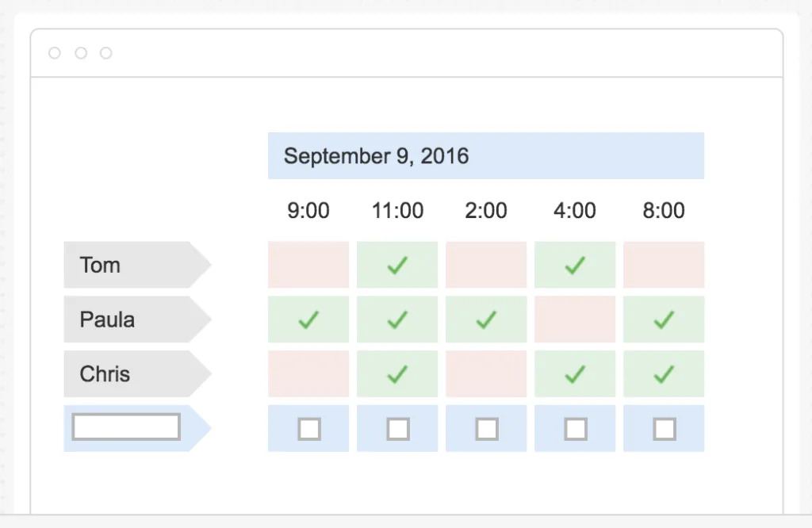
Task: Tick the empty checkbox under 4:00
Action: [x=576, y=429]
